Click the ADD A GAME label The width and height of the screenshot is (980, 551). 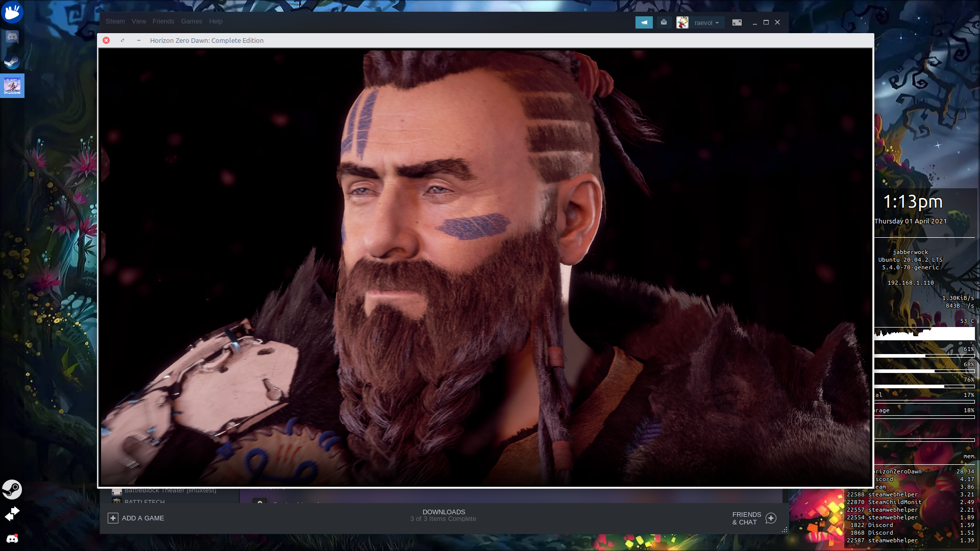coord(143,518)
